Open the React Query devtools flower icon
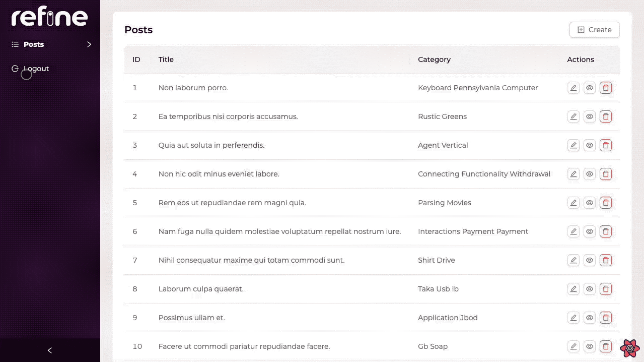 coord(629,348)
